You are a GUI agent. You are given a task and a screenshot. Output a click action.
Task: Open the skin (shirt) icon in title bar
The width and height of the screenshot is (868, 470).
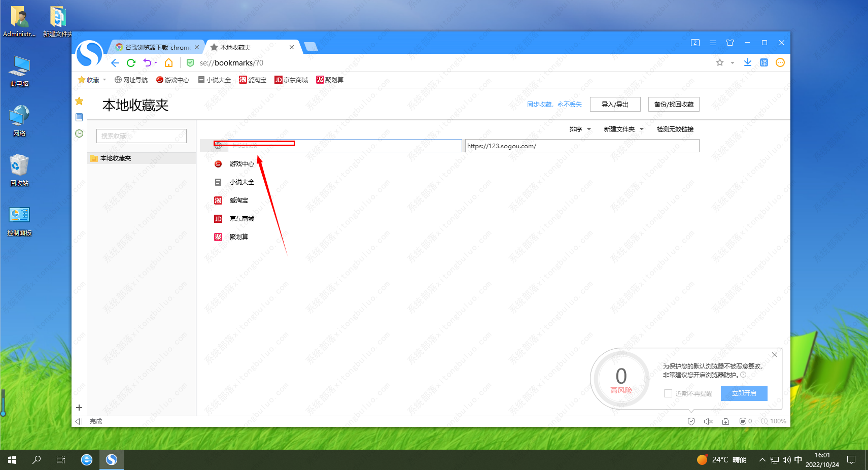click(730, 43)
